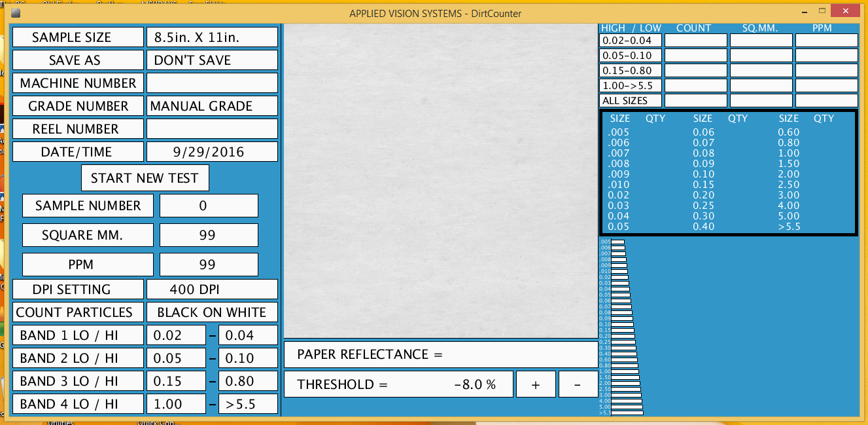Edit Band 2 high value 0.10
Image resolution: width=868 pixels, height=425 pixels.
[x=248, y=358]
